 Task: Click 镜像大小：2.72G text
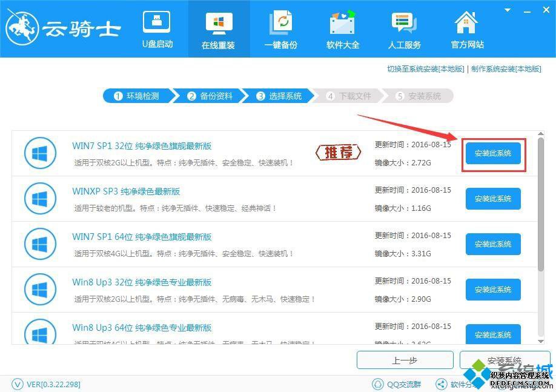click(x=403, y=163)
